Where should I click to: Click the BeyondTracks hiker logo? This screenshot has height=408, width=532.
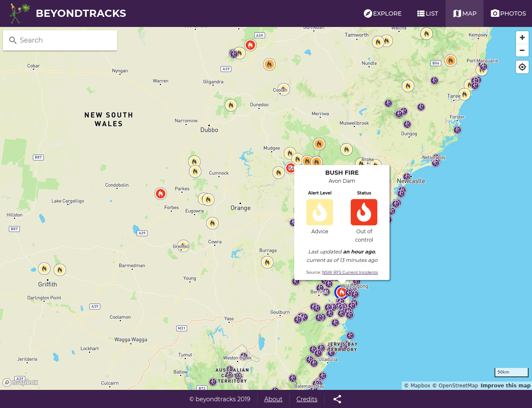[19, 13]
